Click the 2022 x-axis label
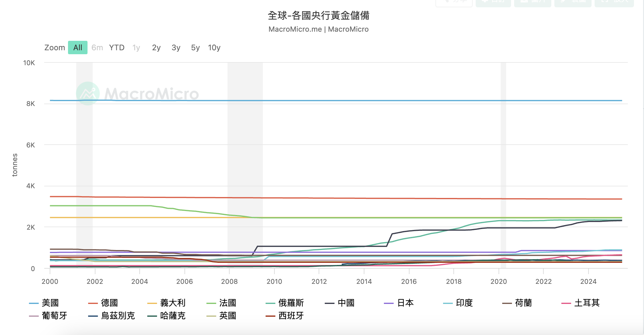644x335 pixels. pos(544,281)
